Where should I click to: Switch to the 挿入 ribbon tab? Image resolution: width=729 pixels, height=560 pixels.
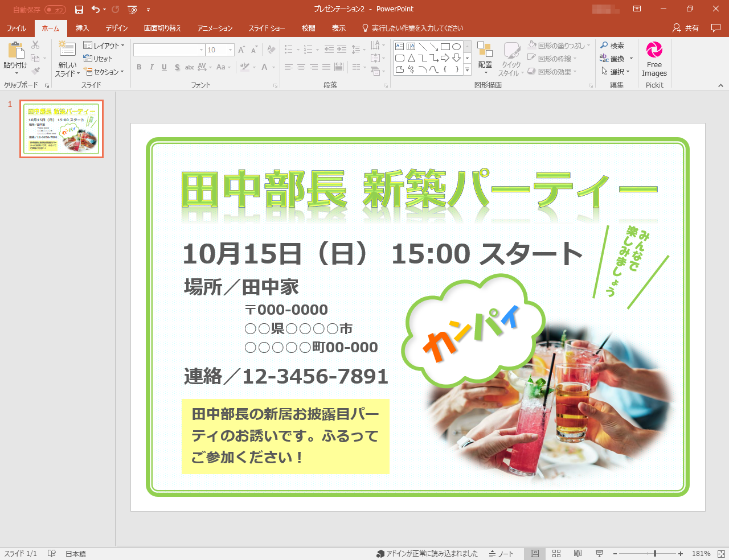pyautogui.click(x=81, y=27)
